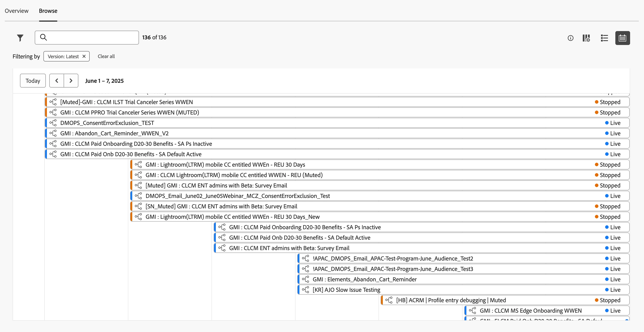
Task: Open GMI : Abandon_Cart_Reminder_WWEN_V2 journey bar
Action: (114, 133)
